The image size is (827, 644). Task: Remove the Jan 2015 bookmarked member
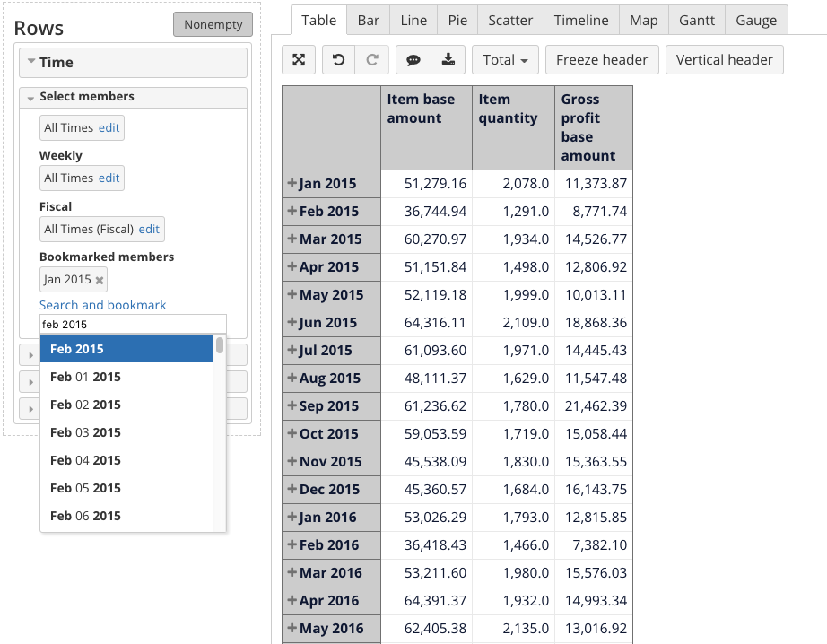coord(100,281)
